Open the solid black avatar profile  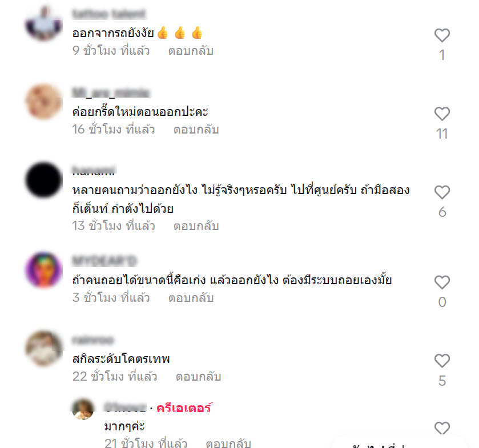coord(44,180)
